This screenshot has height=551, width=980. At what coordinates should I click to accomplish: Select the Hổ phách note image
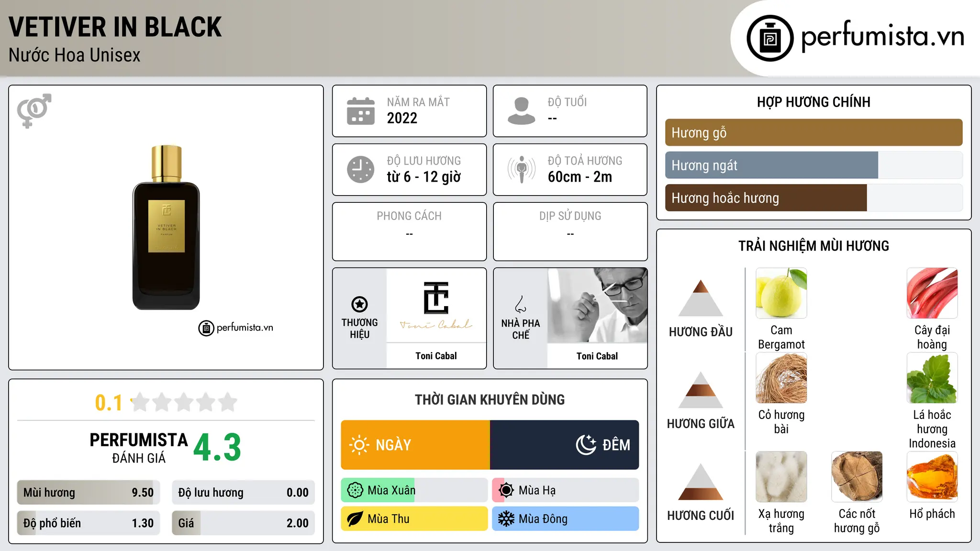coord(932,476)
